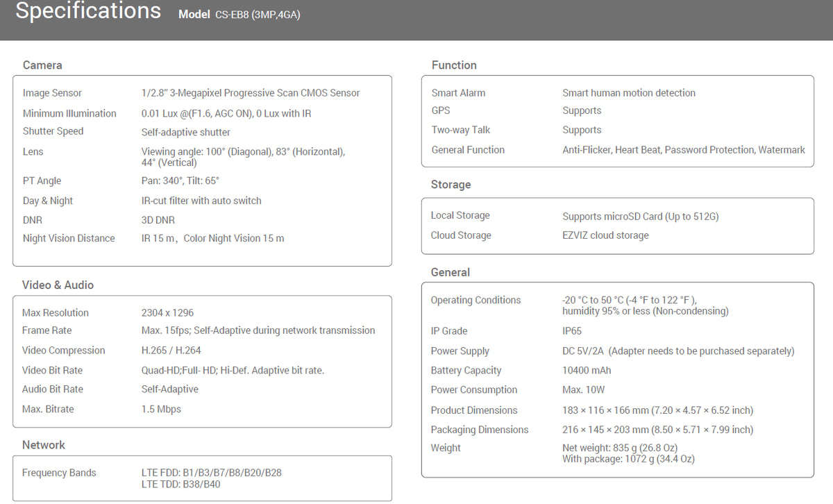Viewport: 833px width, 504px height.
Task: Click the Storage section title
Action: coord(451,185)
